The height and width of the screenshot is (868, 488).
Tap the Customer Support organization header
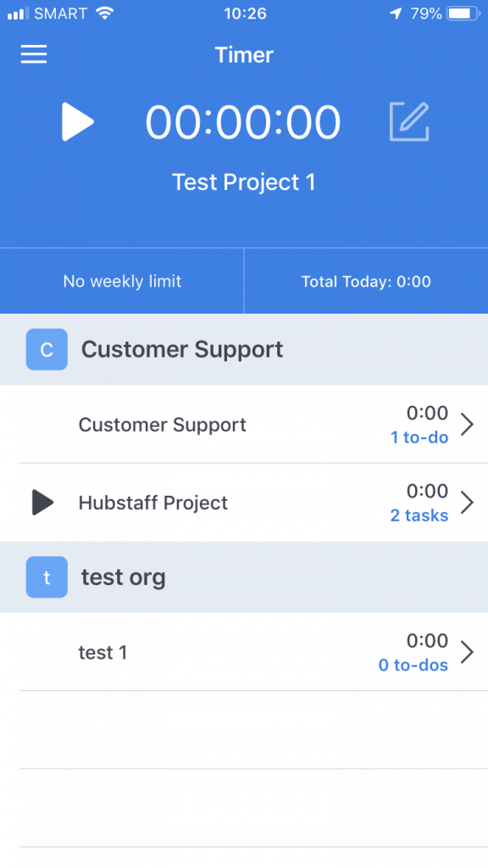pos(244,349)
